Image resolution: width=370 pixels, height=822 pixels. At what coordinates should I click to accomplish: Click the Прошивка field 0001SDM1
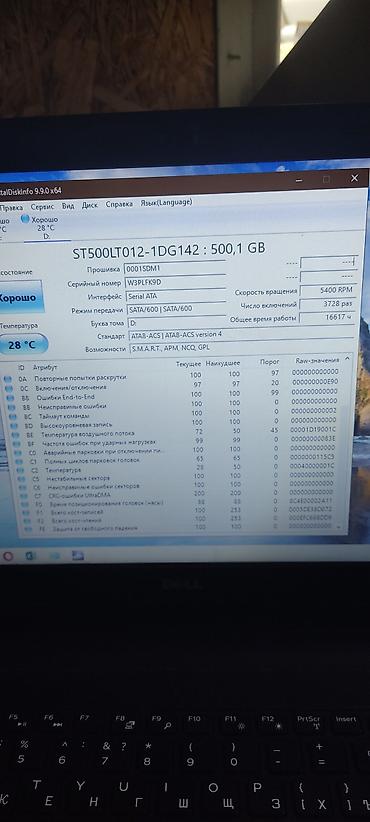click(175, 269)
